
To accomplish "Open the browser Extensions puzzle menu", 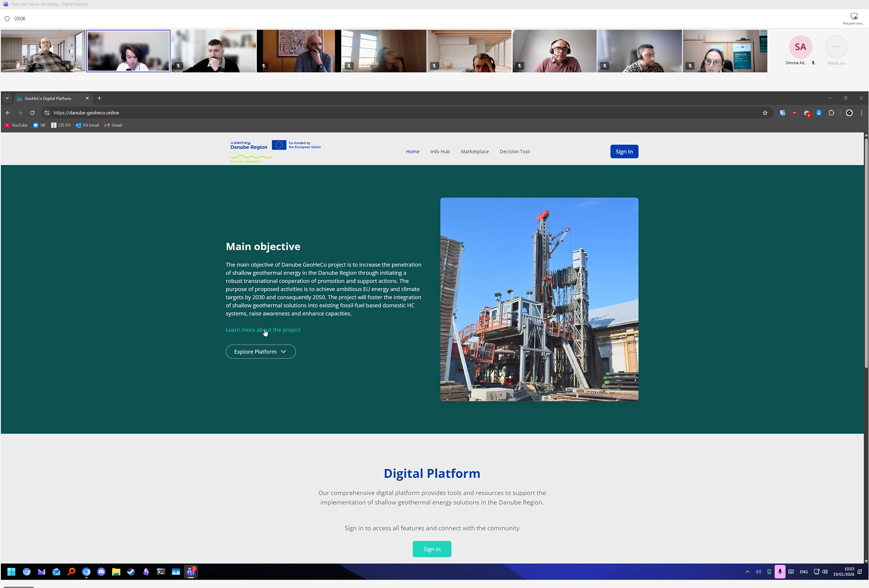I will click(x=832, y=113).
